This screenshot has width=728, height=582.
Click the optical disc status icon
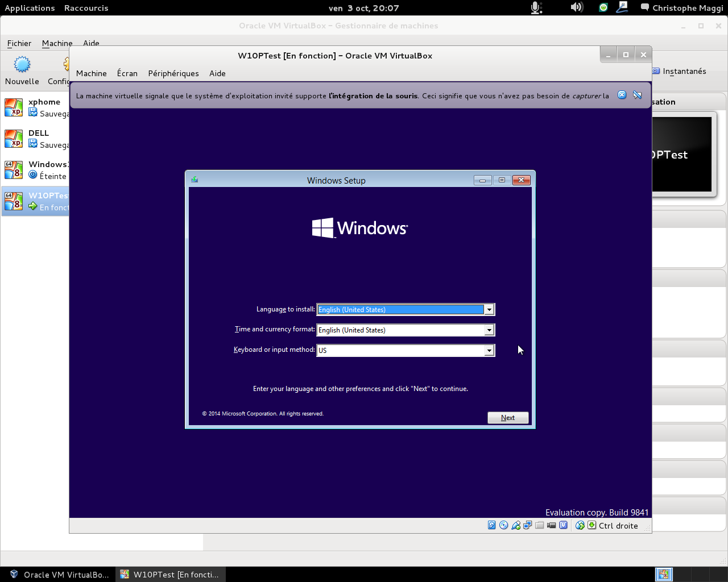(503, 525)
